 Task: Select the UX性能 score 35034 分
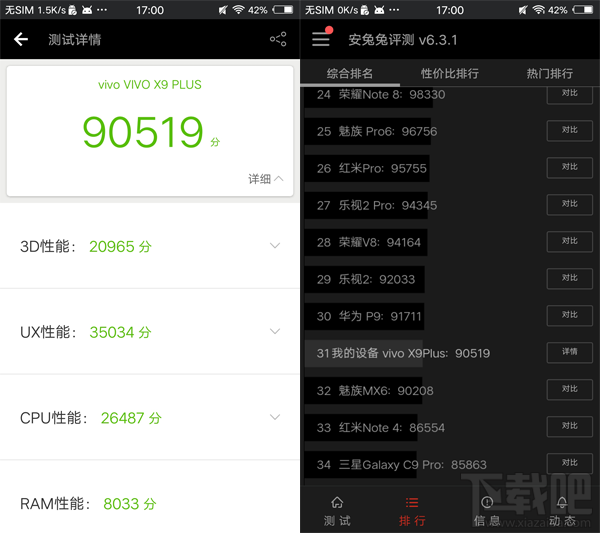(120, 332)
